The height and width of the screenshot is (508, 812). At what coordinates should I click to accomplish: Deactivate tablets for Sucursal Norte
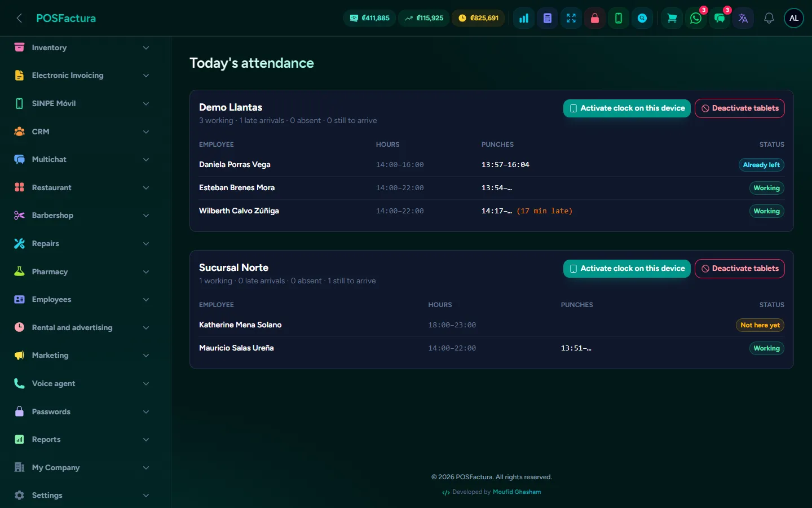[740, 269]
